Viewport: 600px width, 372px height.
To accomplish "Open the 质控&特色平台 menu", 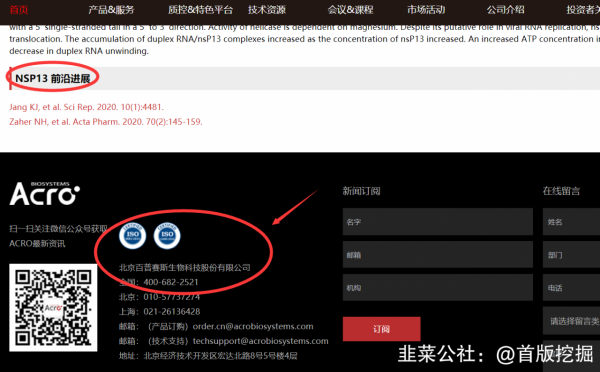I will click(200, 10).
